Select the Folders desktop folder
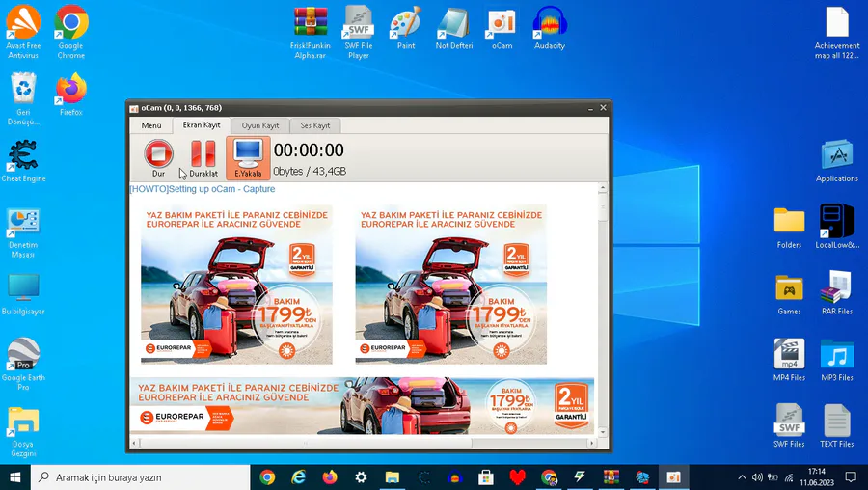The image size is (868, 490). point(789,228)
